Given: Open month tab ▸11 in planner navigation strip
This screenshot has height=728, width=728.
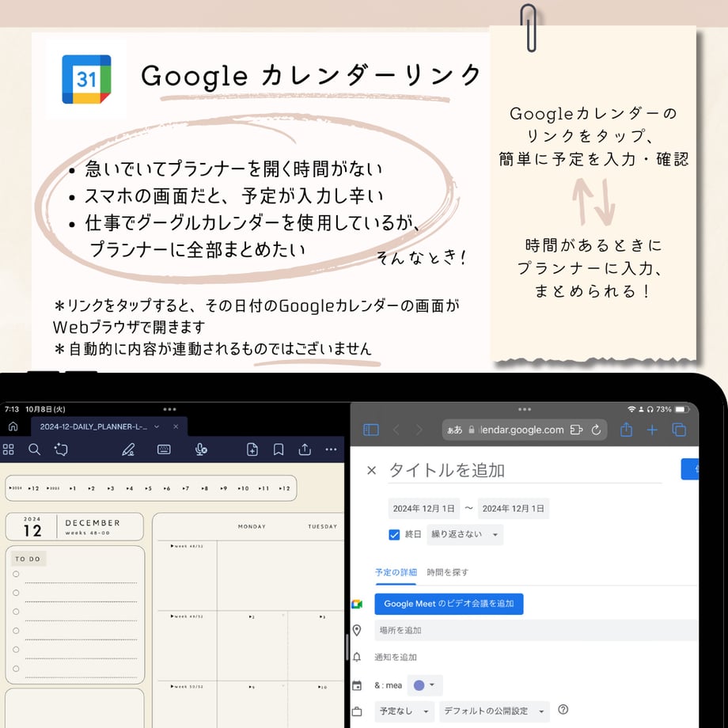Looking at the screenshot, I should [264, 488].
